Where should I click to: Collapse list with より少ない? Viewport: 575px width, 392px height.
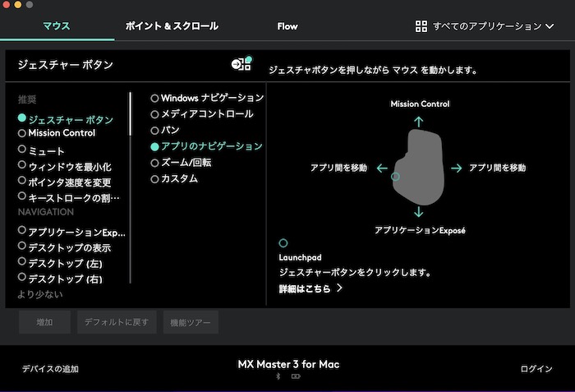(x=40, y=294)
